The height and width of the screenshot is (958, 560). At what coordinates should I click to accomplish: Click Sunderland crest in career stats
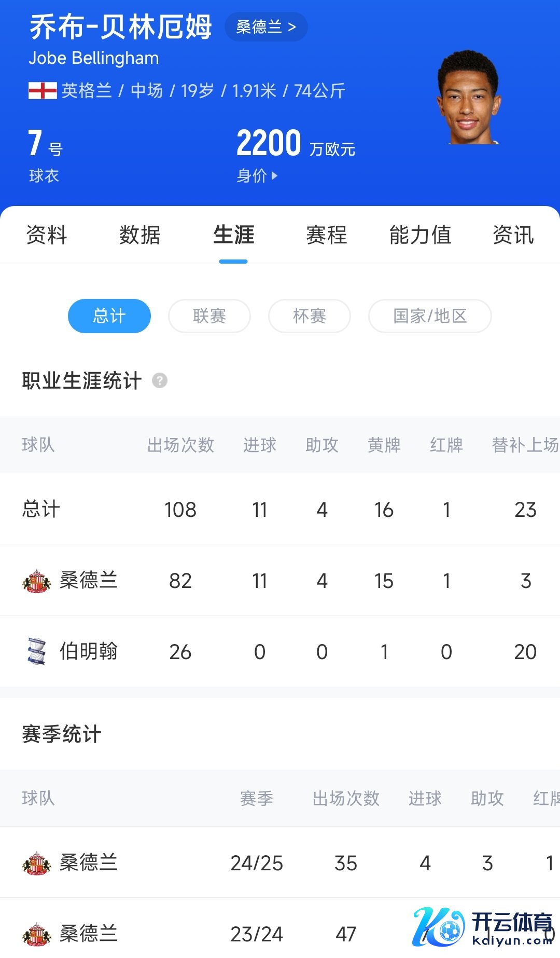click(x=36, y=581)
